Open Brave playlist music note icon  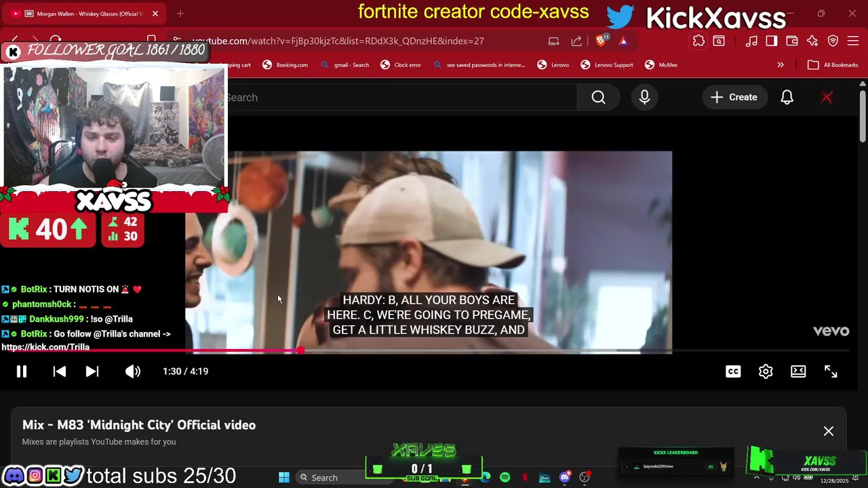pos(751,41)
